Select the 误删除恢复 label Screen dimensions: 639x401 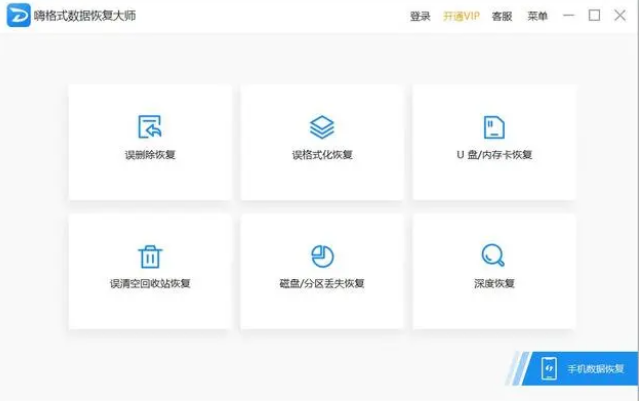(150, 155)
